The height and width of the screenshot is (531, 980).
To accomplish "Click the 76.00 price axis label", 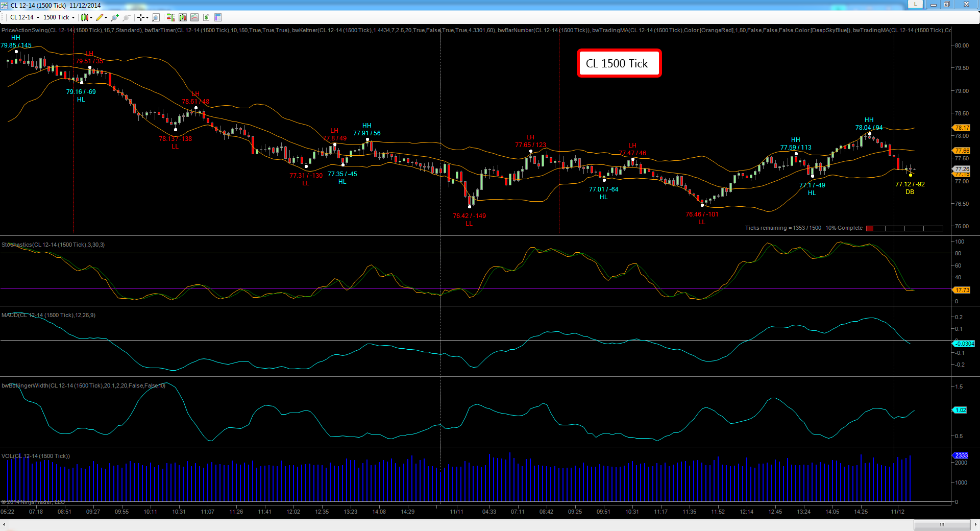I will coord(962,226).
